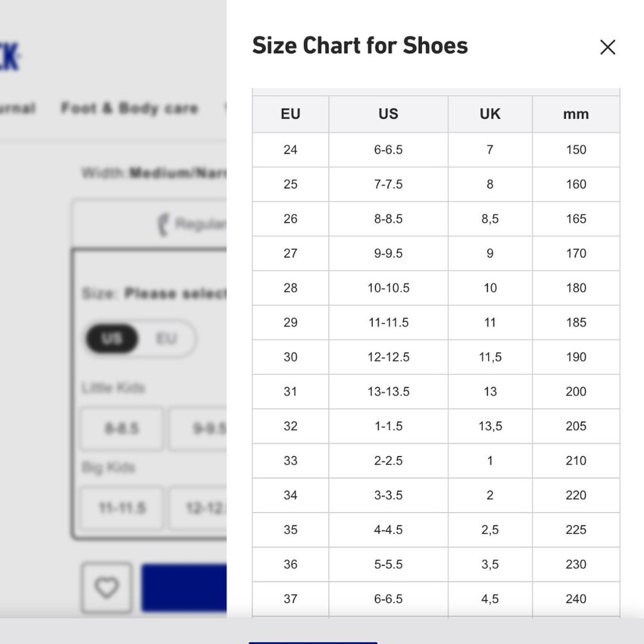Switch size units to US
The image size is (644, 644).
click(x=112, y=339)
